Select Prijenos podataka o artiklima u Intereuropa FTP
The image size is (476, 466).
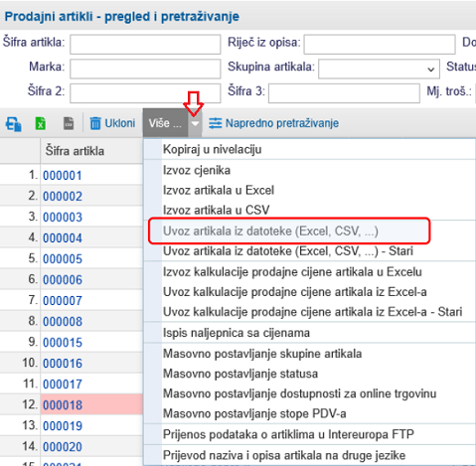click(x=309, y=434)
